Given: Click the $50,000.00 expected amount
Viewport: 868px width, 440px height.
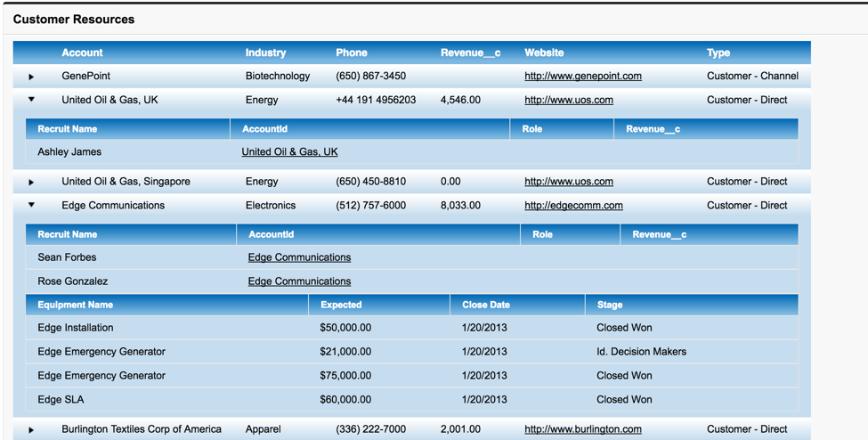Looking at the screenshot, I should click(x=345, y=328).
